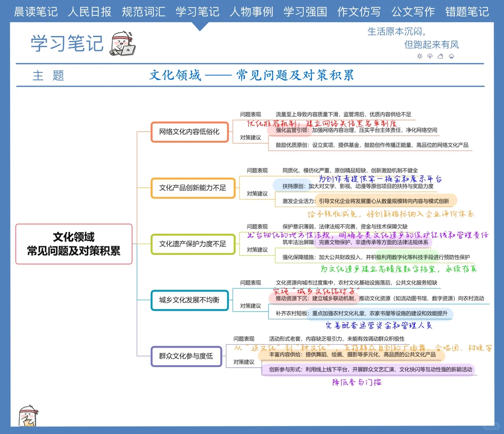
Task: Click the thunderstorm cloud weather icon
Action: click(x=430, y=56)
